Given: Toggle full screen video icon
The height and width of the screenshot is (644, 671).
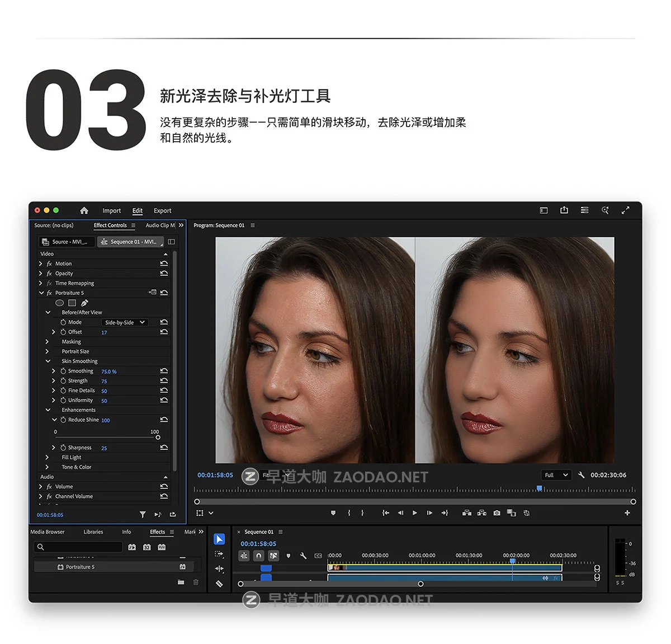Looking at the screenshot, I should pos(625,210).
